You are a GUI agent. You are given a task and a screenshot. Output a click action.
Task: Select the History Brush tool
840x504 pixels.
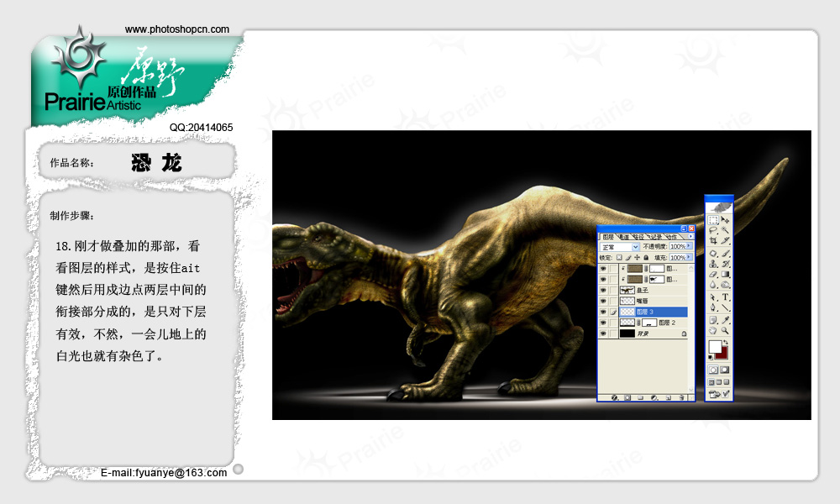pyautogui.click(x=725, y=264)
